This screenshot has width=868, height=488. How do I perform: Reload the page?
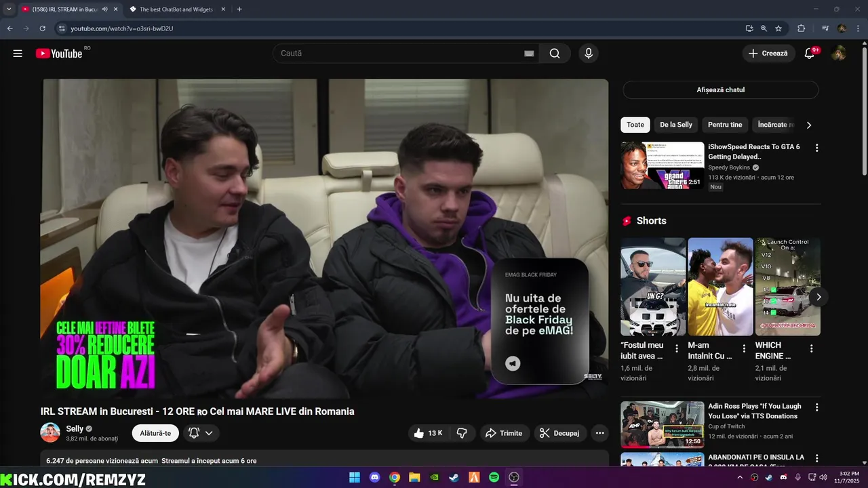[x=42, y=28]
